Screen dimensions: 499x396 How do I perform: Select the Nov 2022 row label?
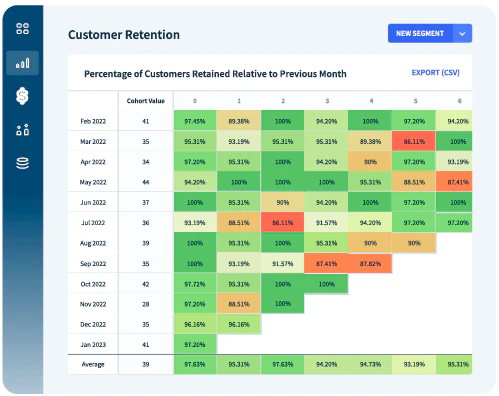[93, 304]
